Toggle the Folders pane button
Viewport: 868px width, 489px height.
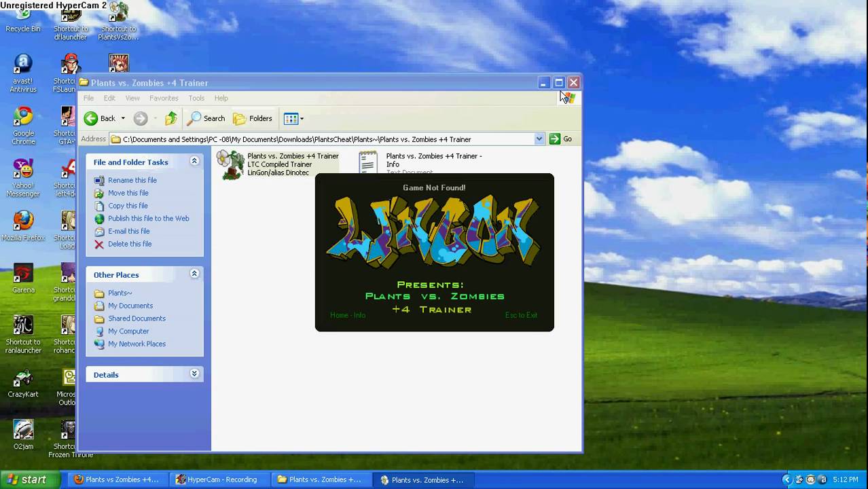pos(253,118)
